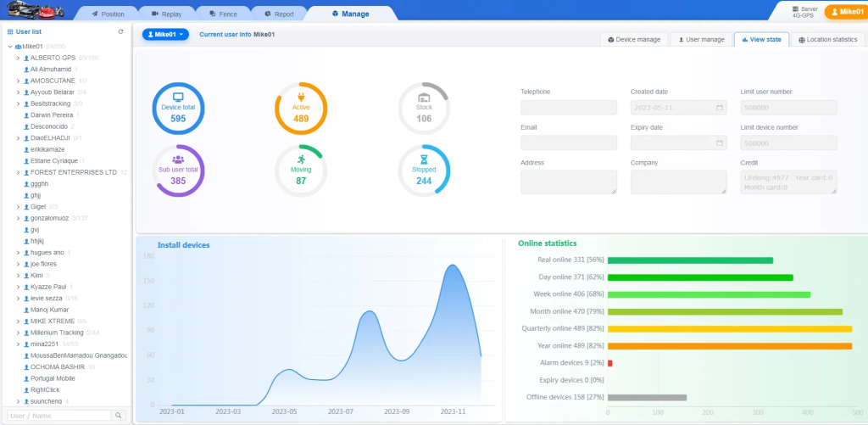Select RightClick in user list
Viewport: 868px width, 425px height.
point(45,390)
